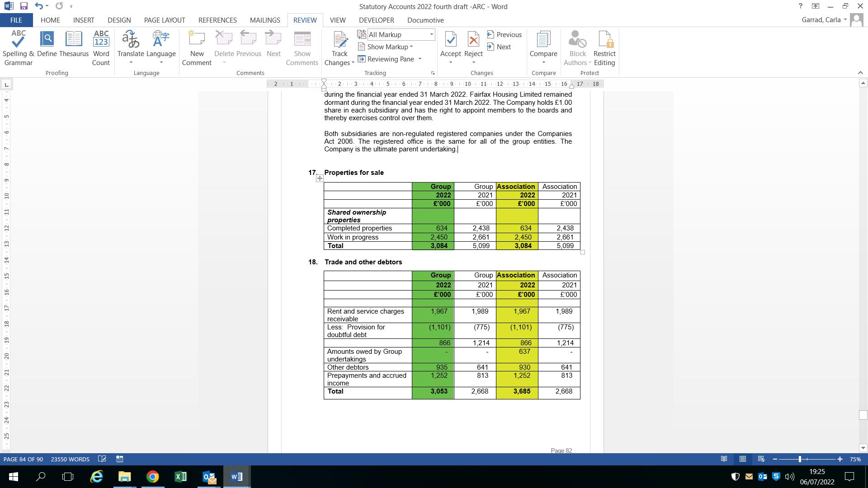
Task: Switch to Web Layout view in status bar
Action: coord(761,459)
